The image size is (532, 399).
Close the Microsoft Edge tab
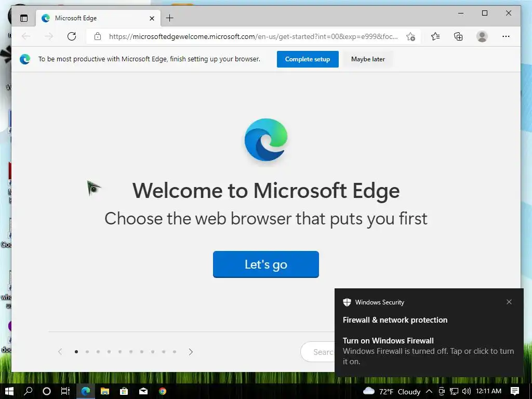pyautogui.click(x=152, y=18)
